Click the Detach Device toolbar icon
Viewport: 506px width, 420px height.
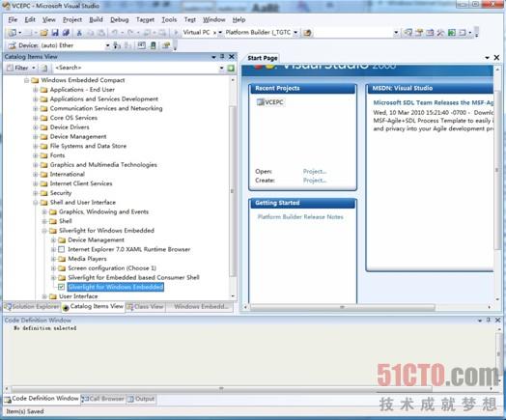(x=127, y=45)
